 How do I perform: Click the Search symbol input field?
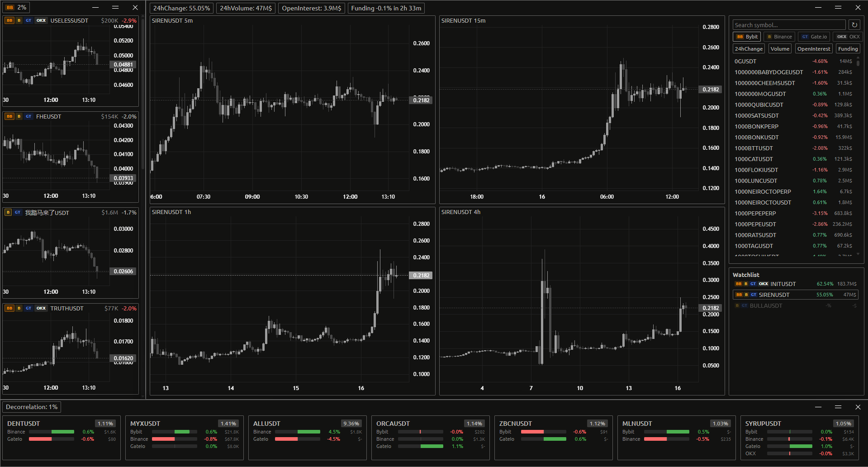click(x=789, y=25)
